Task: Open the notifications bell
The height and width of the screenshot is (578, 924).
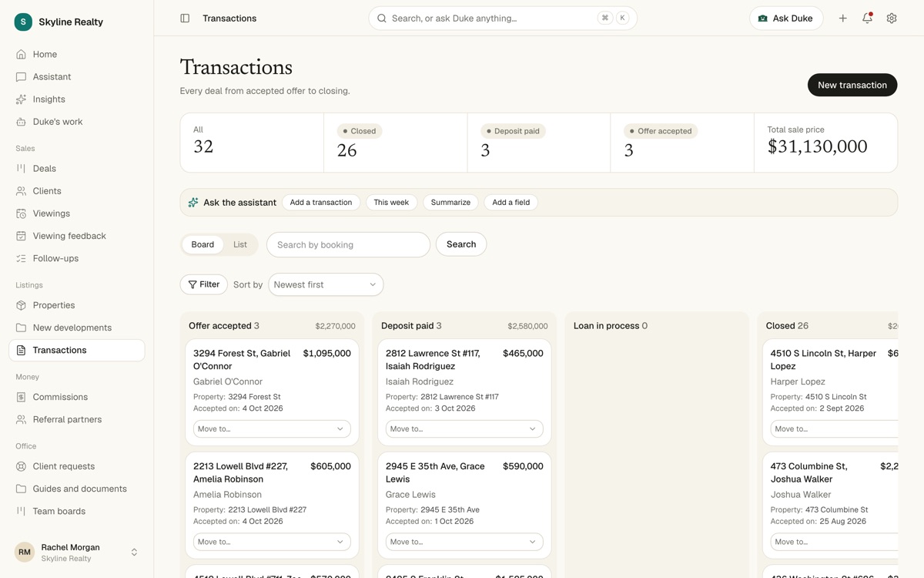Action: pyautogui.click(x=868, y=18)
